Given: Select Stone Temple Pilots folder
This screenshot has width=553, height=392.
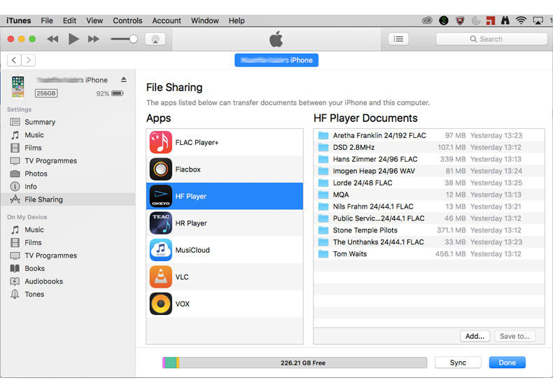Looking at the screenshot, I should tap(429, 230).
